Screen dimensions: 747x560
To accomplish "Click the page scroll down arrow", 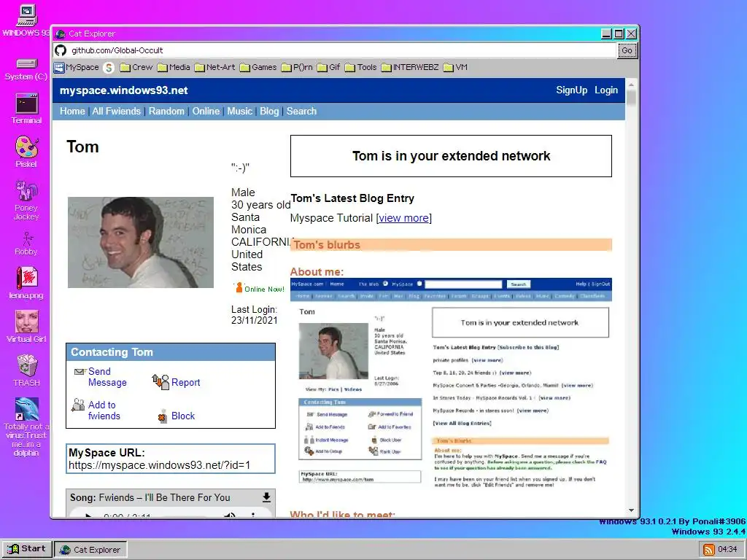I will point(631,510).
